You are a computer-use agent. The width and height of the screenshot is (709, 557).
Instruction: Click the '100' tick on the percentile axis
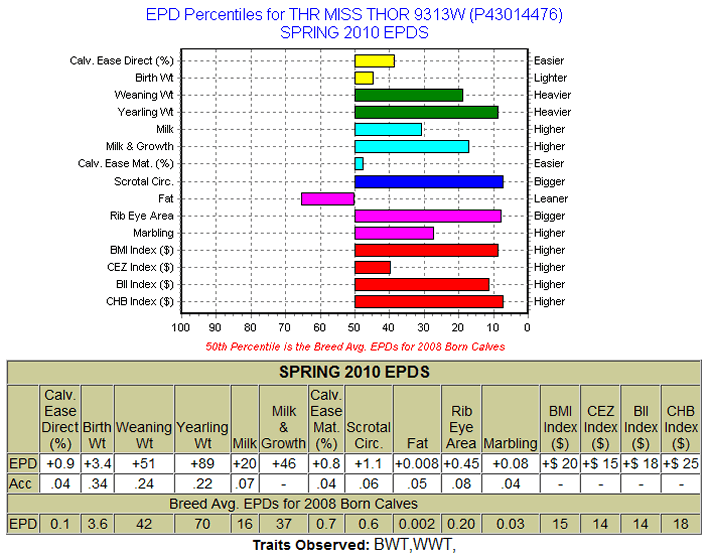(x=180, y=327)
